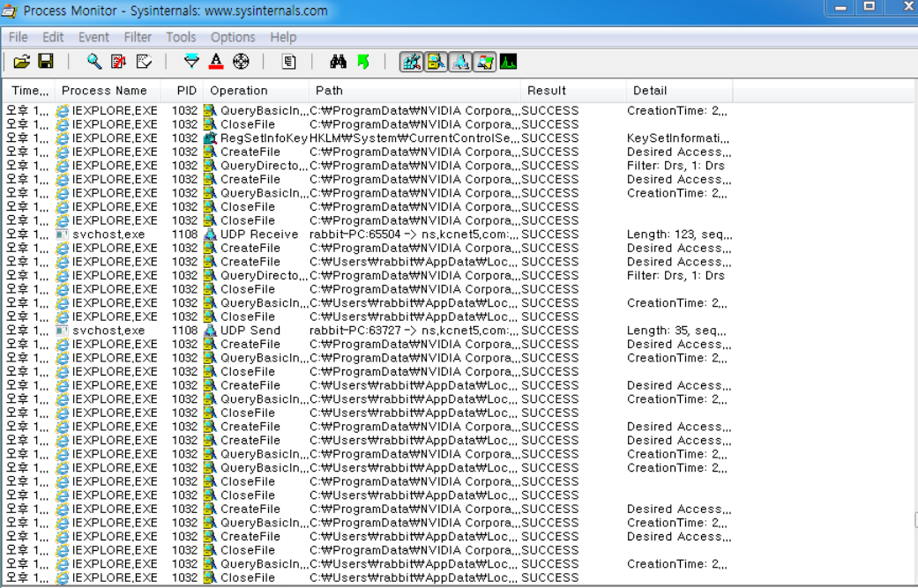Select the rabbit-PC:65504 path entry
This screenshot has height=588, width=918.
[414, 234]
